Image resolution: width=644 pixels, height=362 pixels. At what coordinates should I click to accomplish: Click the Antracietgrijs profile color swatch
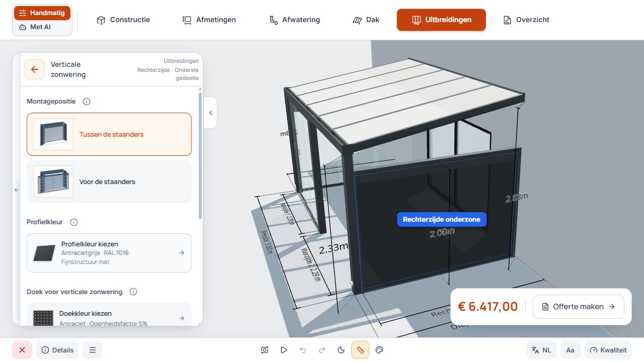click(x=44, y=253)
